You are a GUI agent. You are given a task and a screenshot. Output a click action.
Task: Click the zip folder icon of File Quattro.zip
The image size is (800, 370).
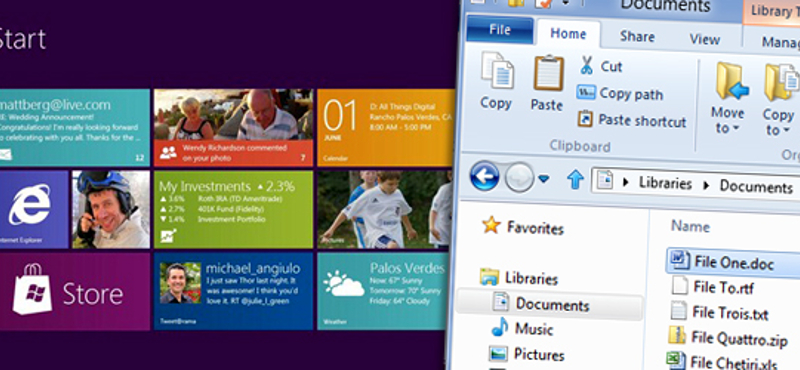[x=676, y=335]
